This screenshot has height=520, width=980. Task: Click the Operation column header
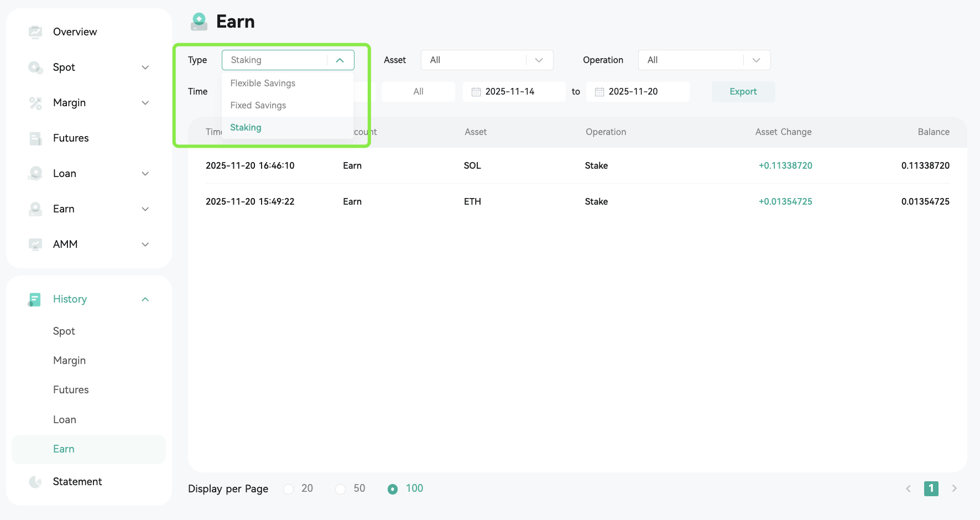606,132
